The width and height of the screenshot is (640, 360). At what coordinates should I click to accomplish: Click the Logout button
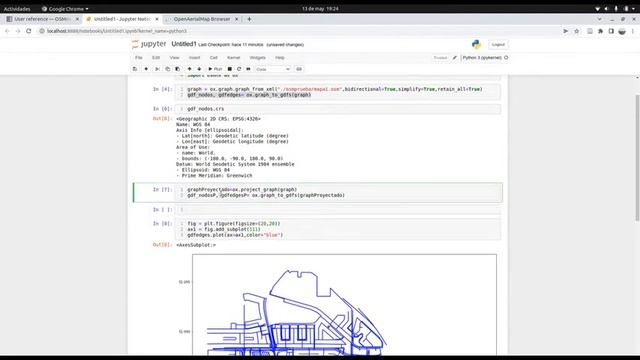click(x=498, y=44)
